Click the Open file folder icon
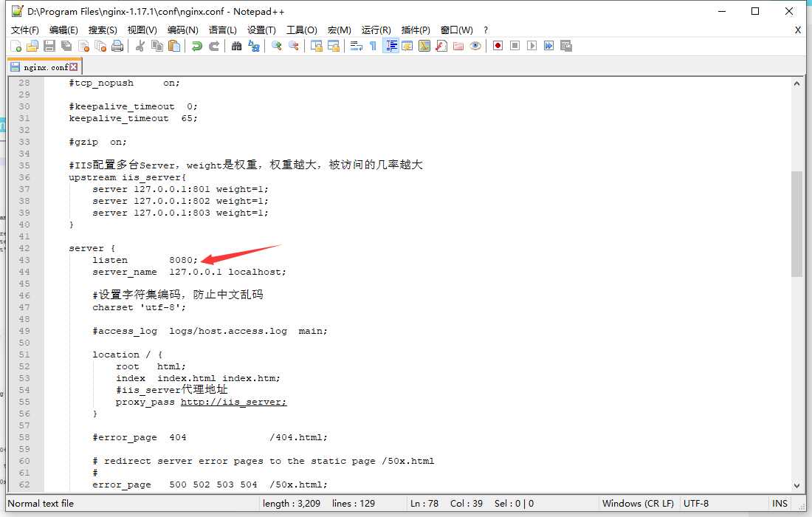The width and height of the screenshot is (812, 517). click(32, 46)
